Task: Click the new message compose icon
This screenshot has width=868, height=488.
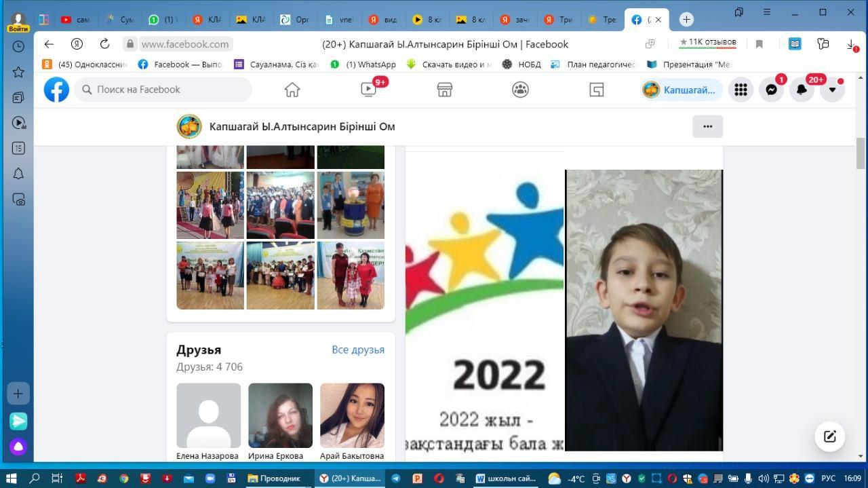Action: pos(829,436)
